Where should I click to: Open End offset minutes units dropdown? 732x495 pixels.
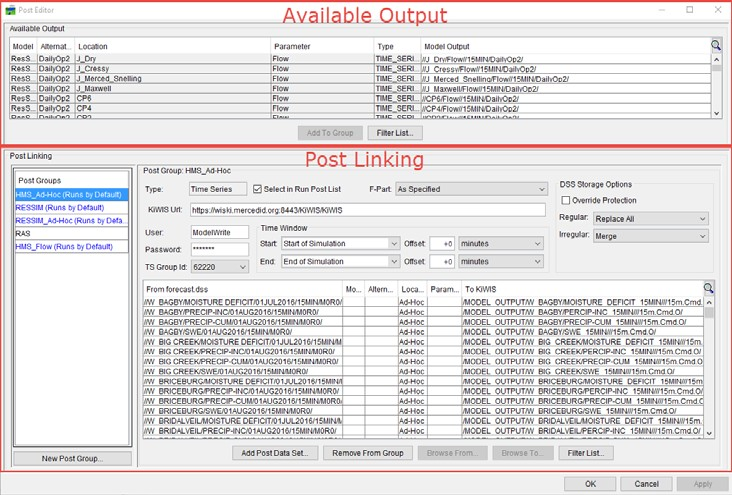pos(501,262)
